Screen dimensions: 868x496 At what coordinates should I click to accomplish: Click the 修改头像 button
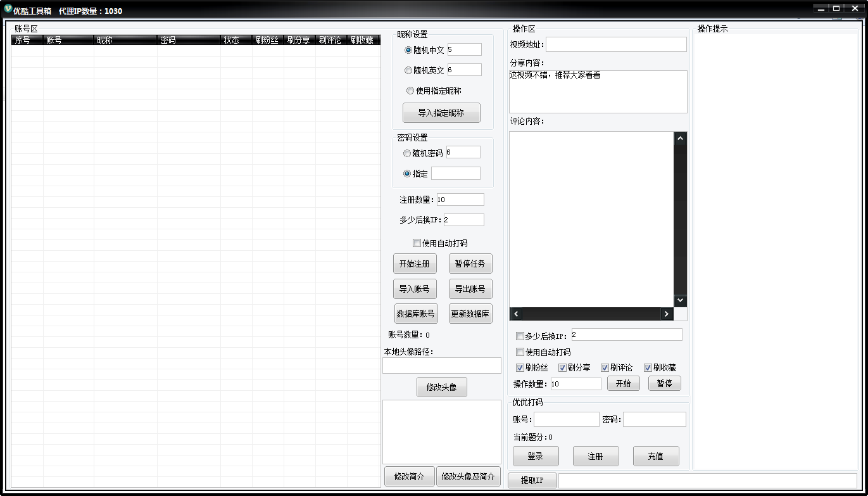tap(442, 387)
